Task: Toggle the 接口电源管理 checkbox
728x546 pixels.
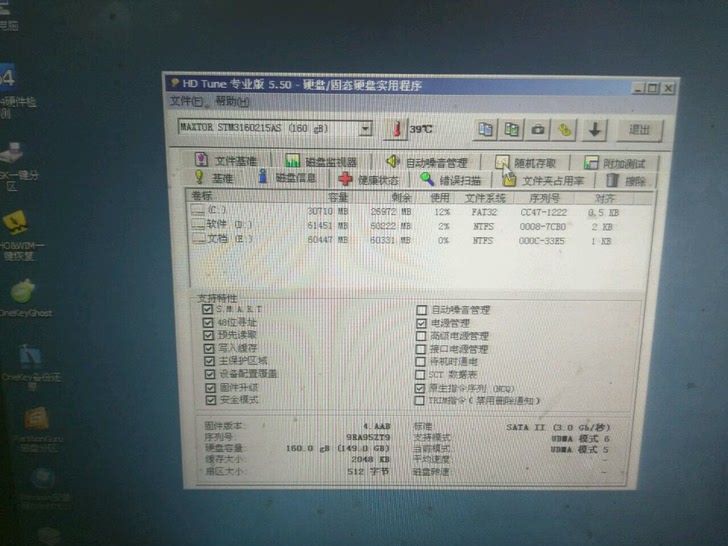Action: [421, 349]
